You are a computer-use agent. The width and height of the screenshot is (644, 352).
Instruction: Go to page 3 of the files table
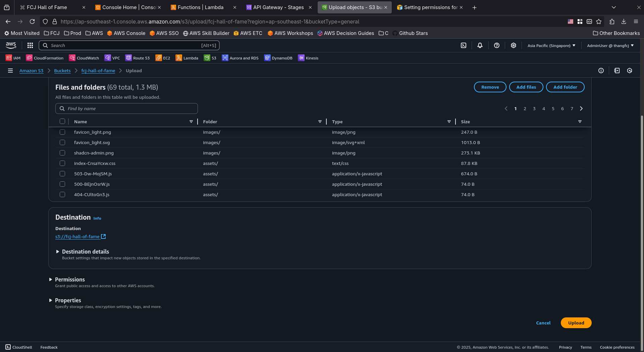[x=534, y=108]
